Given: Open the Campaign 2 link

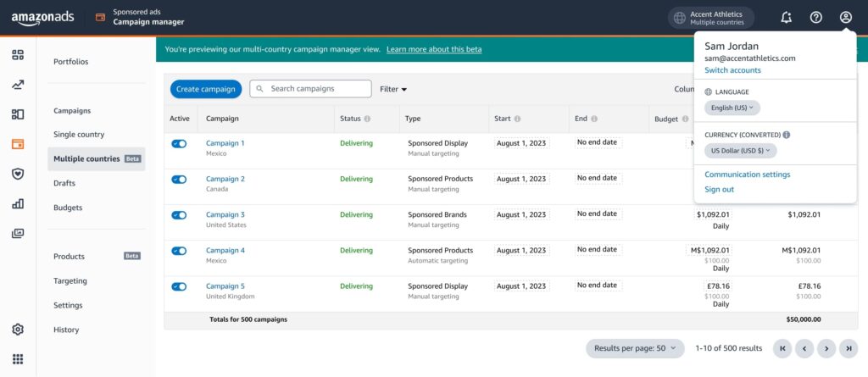Looking at the screenshot, I should [225, 179].
